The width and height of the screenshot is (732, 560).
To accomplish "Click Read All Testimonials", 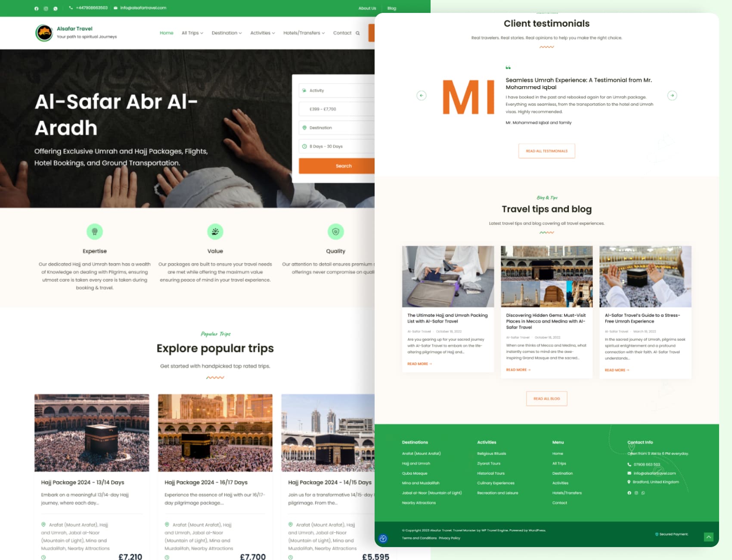I will point(547,151).
